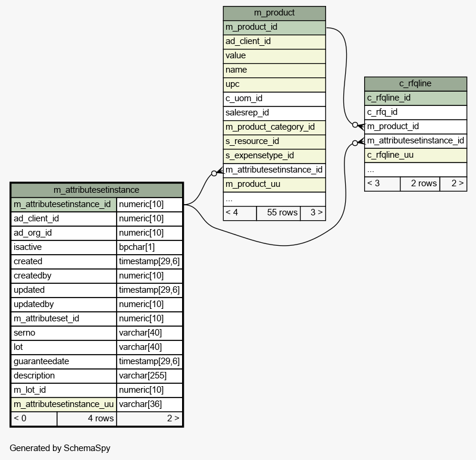Click the 'Generated by SchemaSpy' text
476x460 pixels.
pos(60,448)
